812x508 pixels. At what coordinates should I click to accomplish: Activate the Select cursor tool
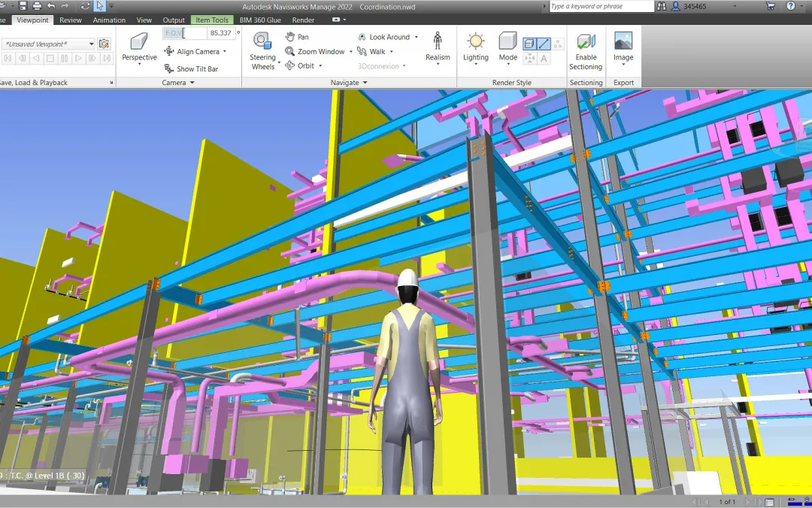(x=100, y=6)
